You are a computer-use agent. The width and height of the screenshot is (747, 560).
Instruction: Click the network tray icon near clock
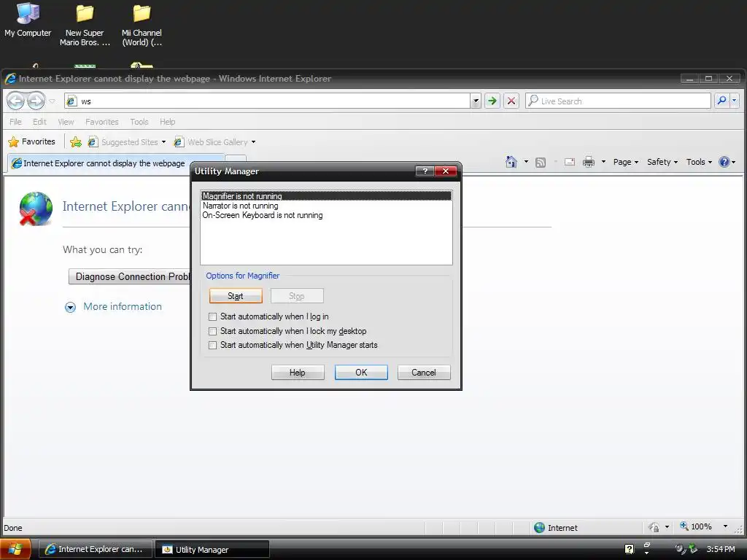[693, 549]
